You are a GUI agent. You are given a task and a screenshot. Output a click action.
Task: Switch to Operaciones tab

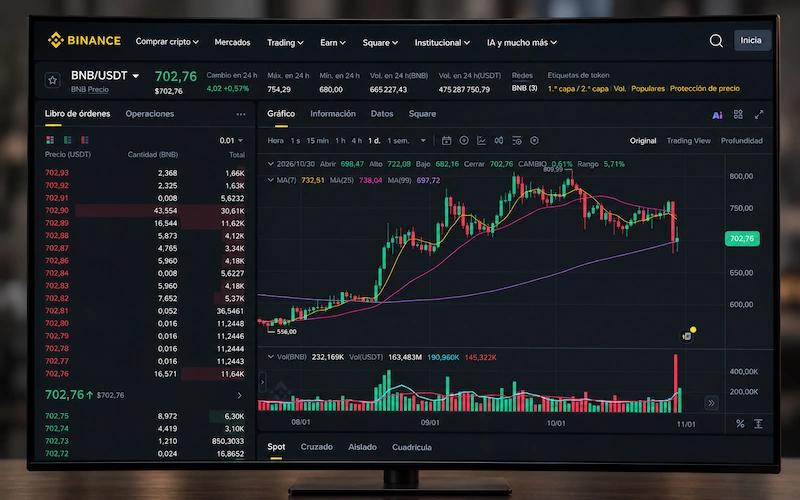[149, 114]
